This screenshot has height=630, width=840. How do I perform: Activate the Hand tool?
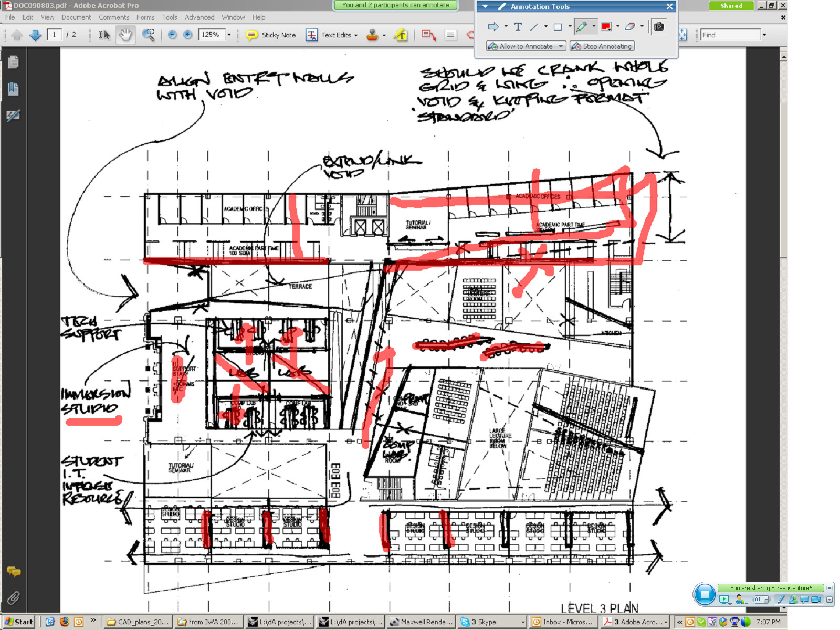(x=125, y=35)
